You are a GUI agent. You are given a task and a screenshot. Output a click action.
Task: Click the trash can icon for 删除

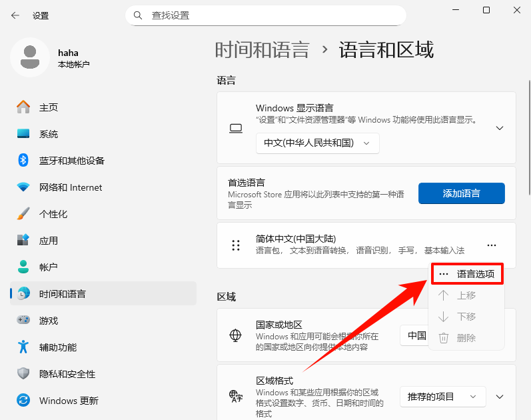tap(443, 338)
